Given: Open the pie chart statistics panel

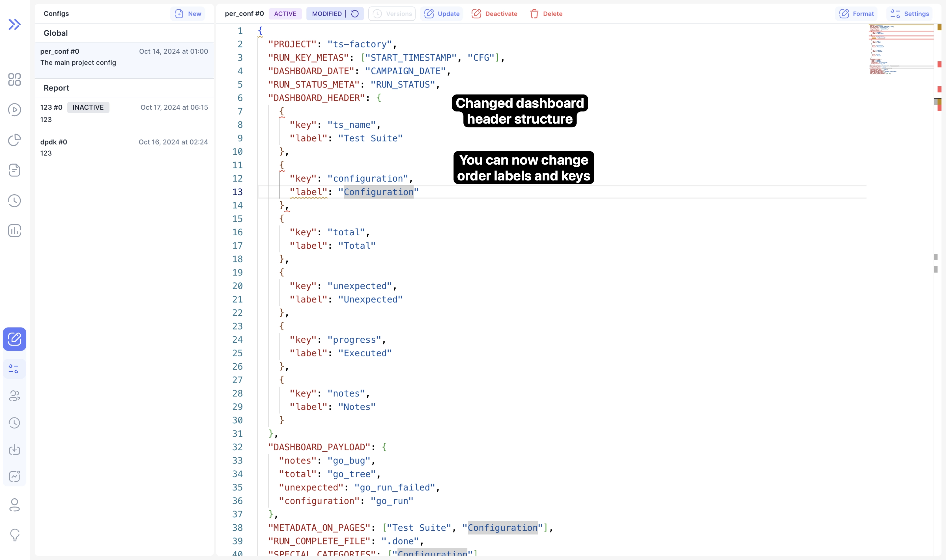Looking at the screenshot, I should point(15,140).
